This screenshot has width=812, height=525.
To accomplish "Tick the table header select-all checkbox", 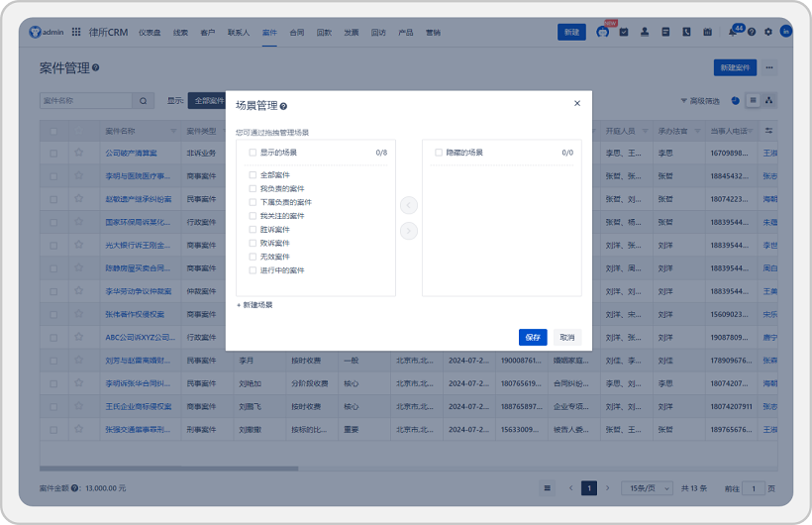I will click(53, 131).
